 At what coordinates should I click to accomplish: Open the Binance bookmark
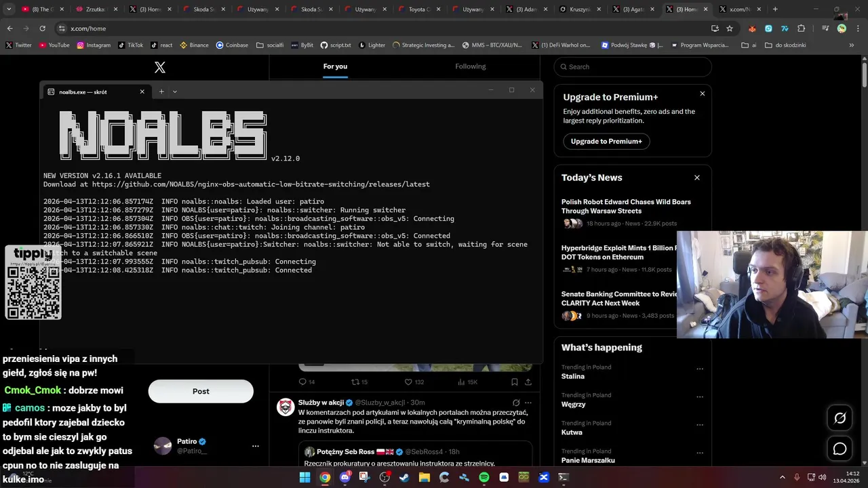[x=194, y=45]
